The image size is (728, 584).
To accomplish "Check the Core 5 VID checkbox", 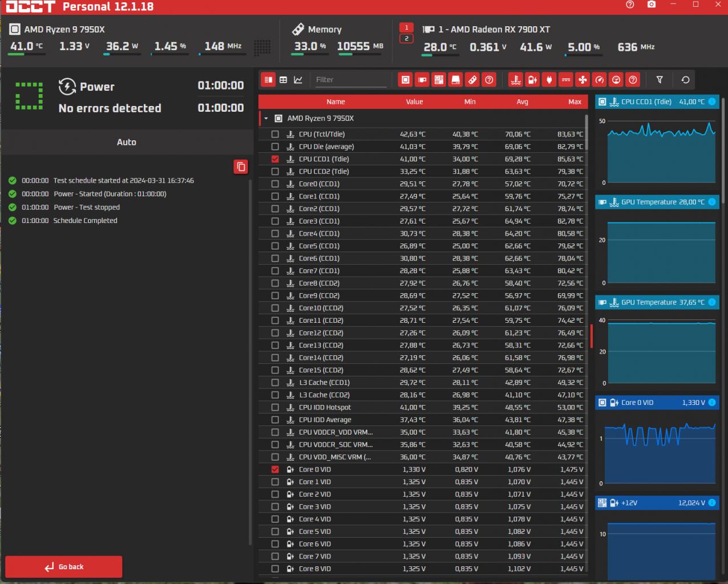I will tap(275, 532).
